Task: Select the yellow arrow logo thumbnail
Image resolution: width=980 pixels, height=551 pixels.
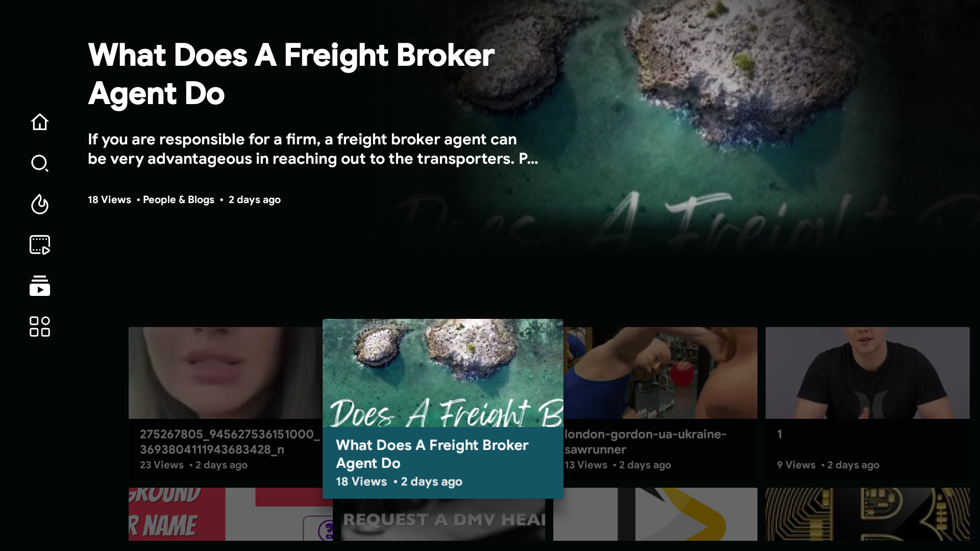Action: point(655,514)
